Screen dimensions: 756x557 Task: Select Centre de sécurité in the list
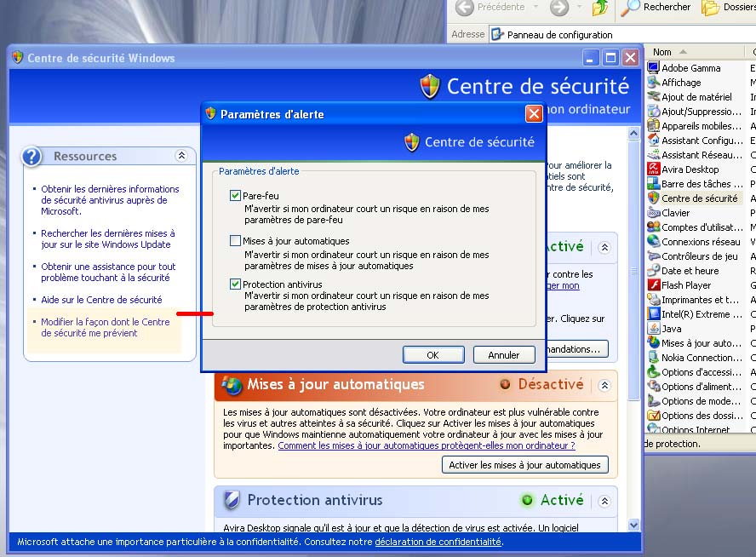click(x=699, y=198)
